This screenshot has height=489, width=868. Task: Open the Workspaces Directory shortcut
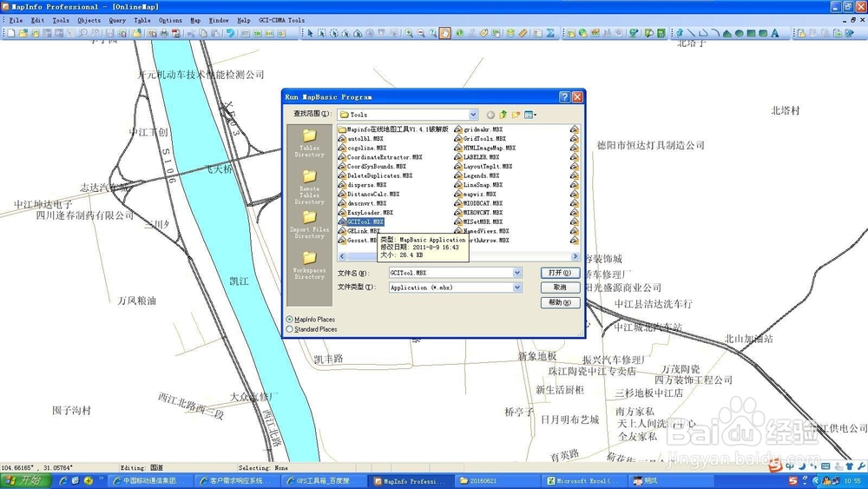point(310,265)
